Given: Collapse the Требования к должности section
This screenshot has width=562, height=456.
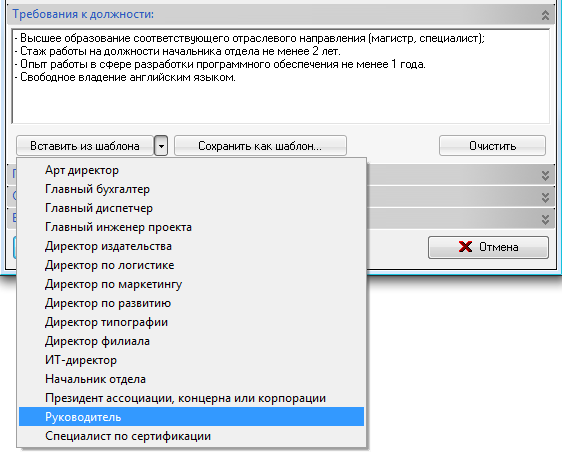Looking at the screenshot, I should (x=545, y=15).
